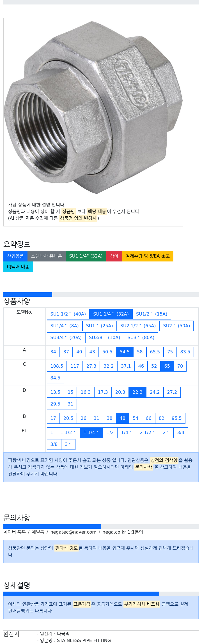The width and height of the screenshot is (202, 644).
Task: Select PT size 3/8
Action: (54, 444)
